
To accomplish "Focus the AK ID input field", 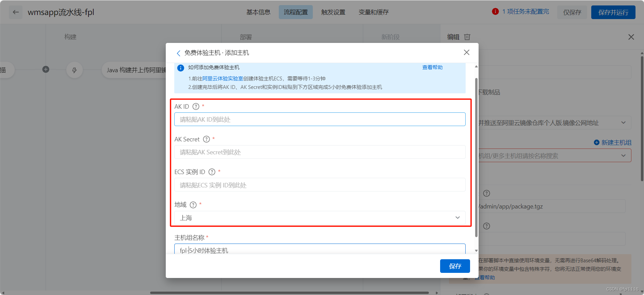I will 320,119.
